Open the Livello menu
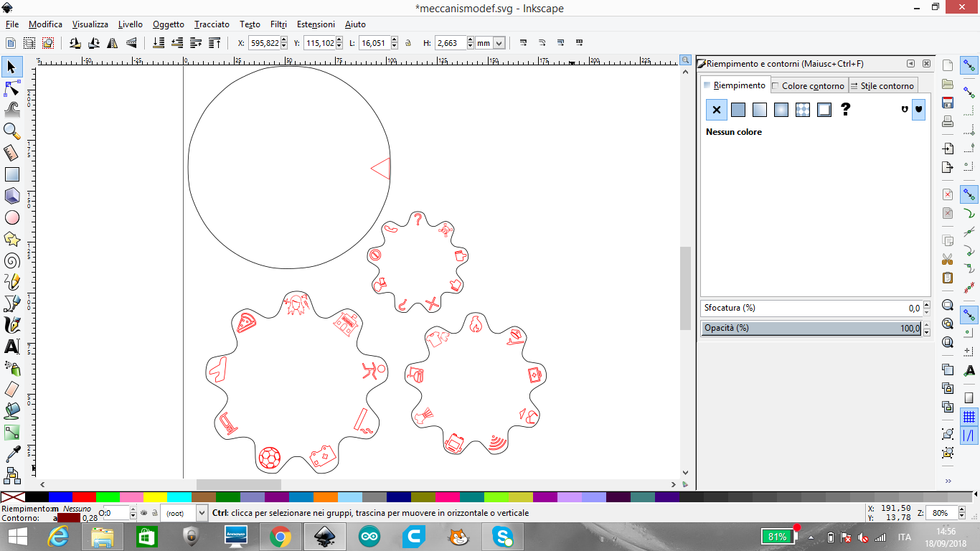Viewport: 980px width, 551px height. click(x=131, y=24)
